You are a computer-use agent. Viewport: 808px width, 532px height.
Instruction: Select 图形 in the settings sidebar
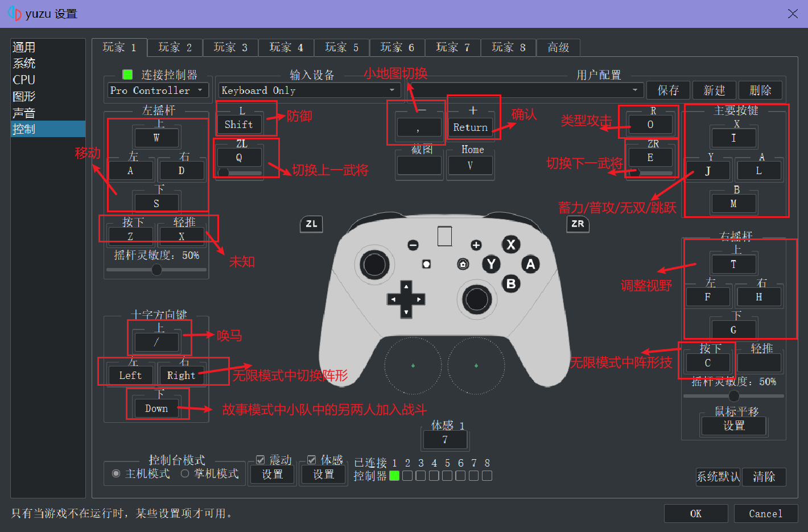tap(48, 96)
